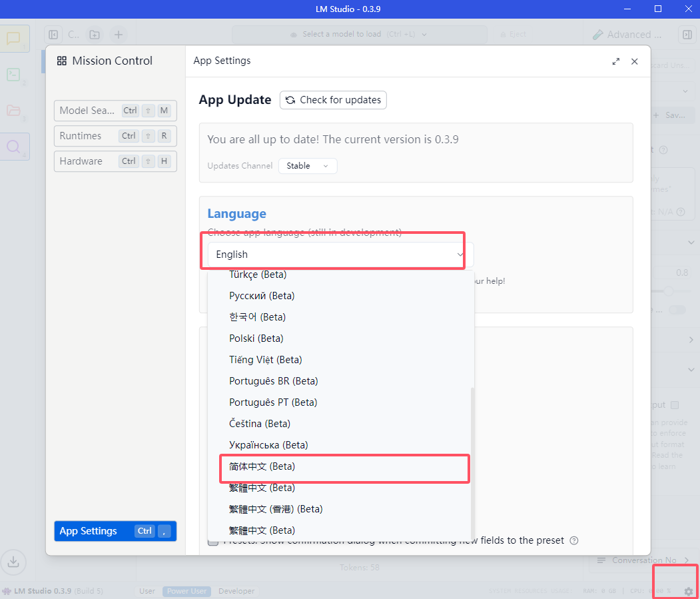Select App Settings in Mission Control
The height and width of the screenshot is (599, 700).
click(x=115, y=531)
